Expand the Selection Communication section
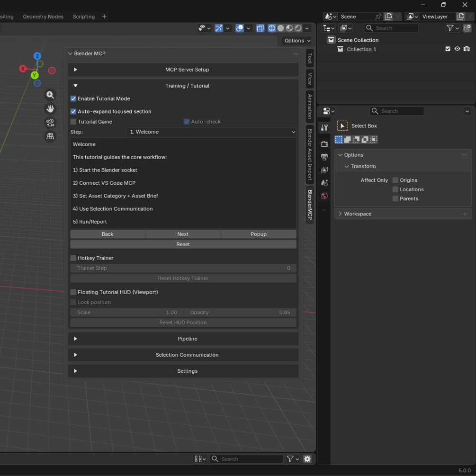The width and height of the screenshot is (476, 476). coord(183,355)
